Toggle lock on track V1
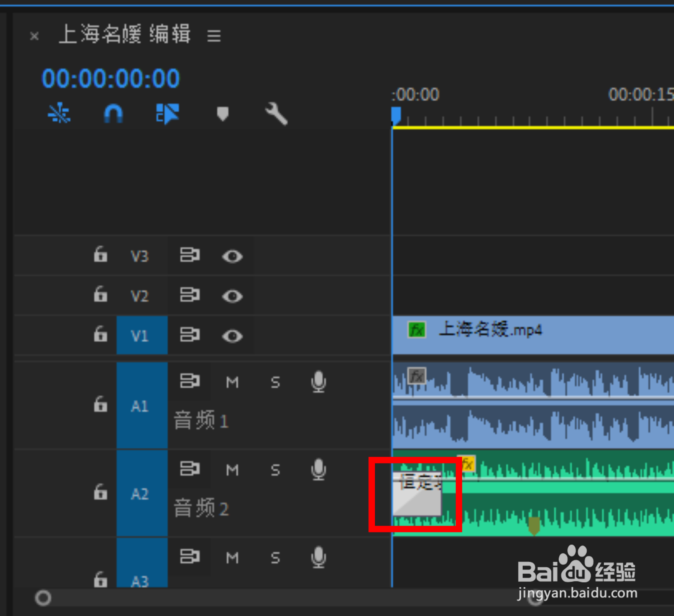The height and width of the screenshot is (616, 674). tap(100, 334)
